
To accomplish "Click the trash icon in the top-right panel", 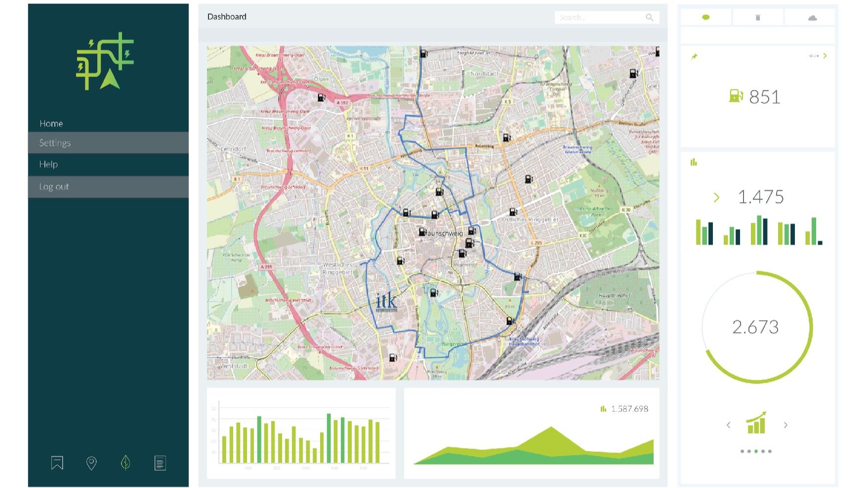I will 757,16.
